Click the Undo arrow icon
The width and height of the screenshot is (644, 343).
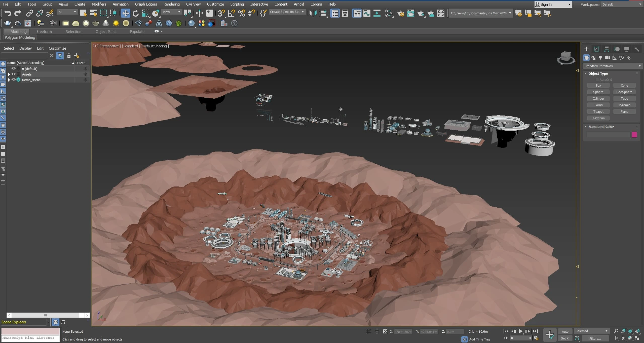point(8,13)
